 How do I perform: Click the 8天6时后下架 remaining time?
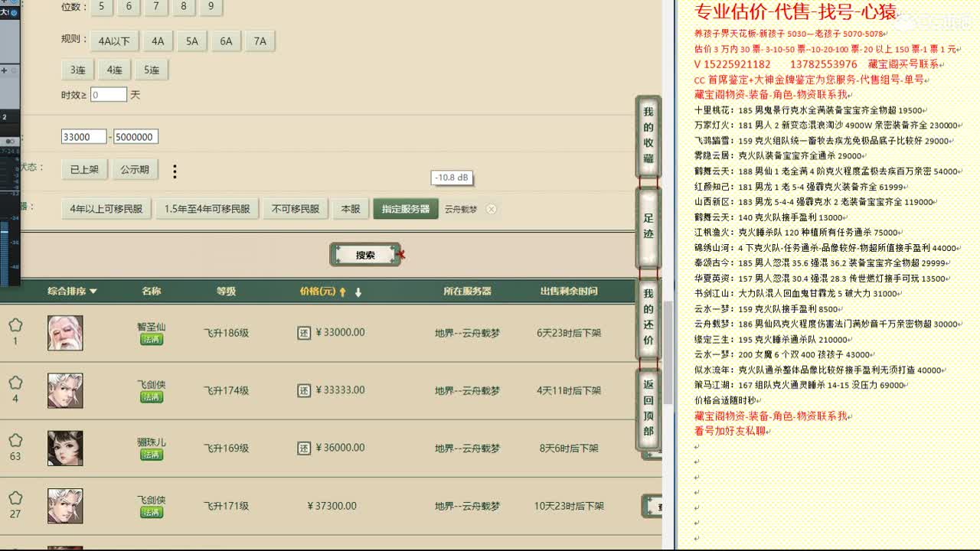coord(569,448)
